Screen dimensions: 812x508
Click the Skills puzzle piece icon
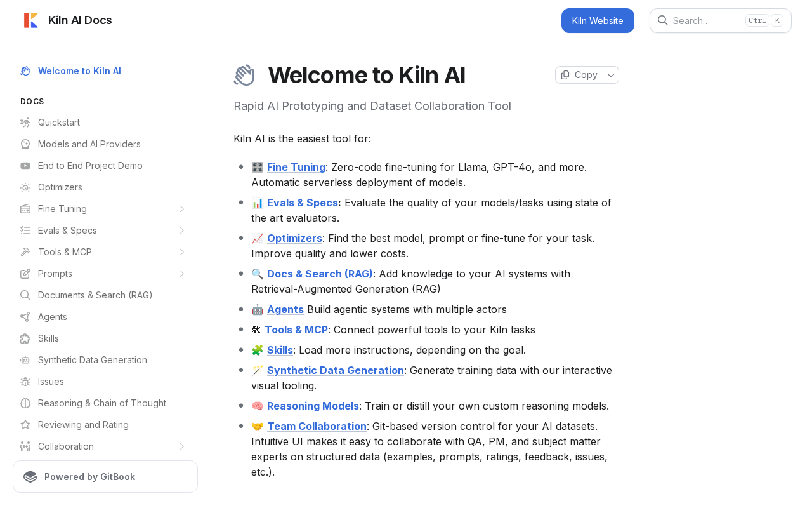[25, 338]
